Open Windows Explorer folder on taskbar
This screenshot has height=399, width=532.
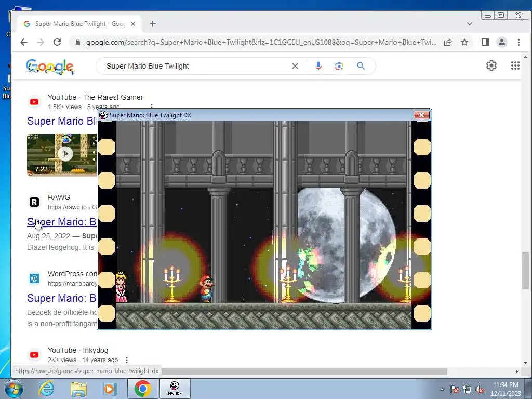78,389
